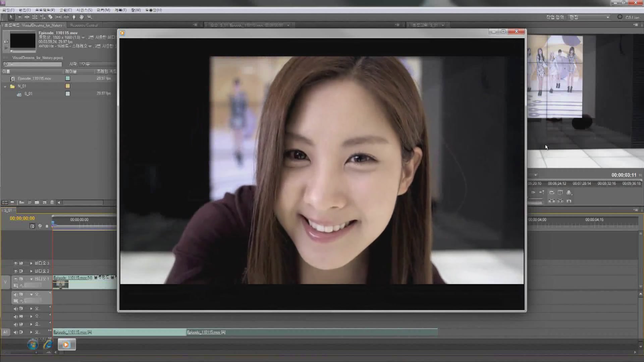This screenshot has height=362, width=644.
Task: Toggle eye visibility of 비디오 2 track
Action: 15,271
